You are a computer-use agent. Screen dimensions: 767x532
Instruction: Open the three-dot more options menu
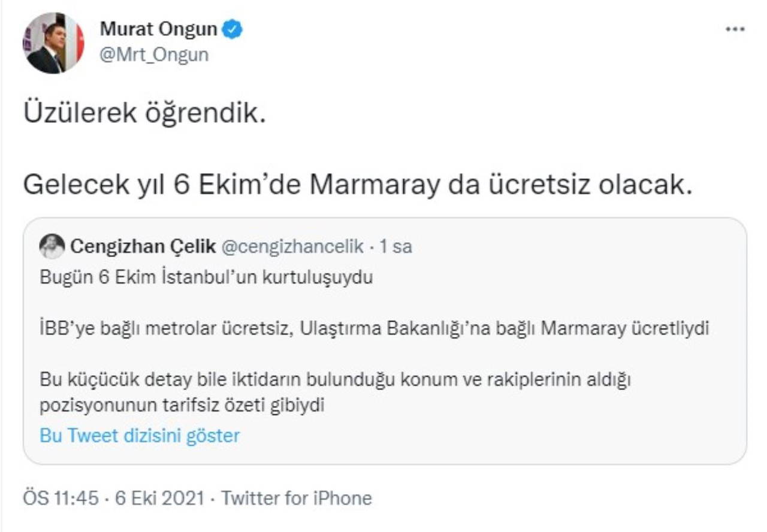point(735,29)
